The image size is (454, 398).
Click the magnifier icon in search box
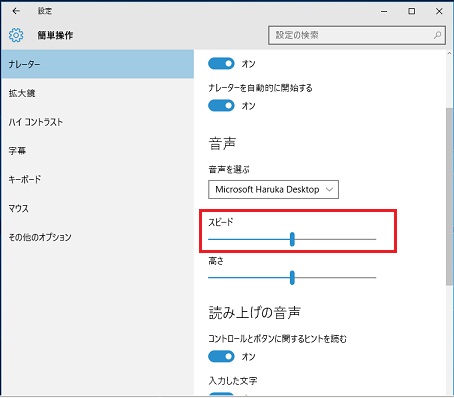(437, 35)
